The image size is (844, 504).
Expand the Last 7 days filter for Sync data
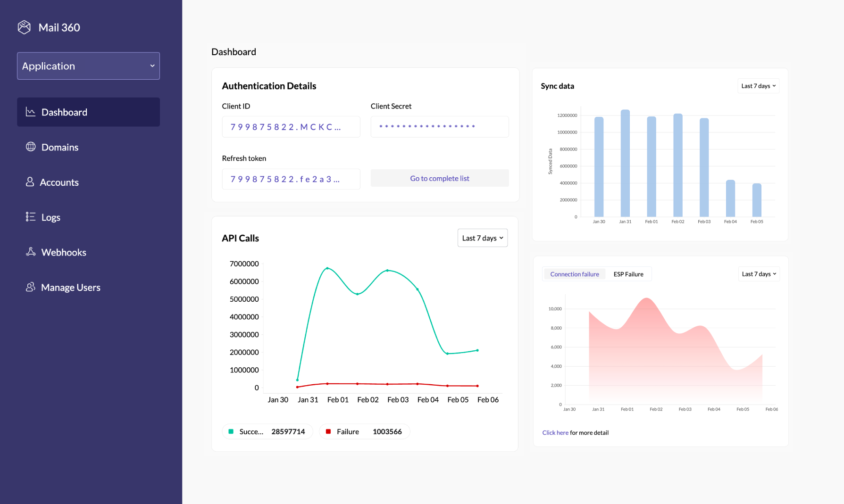tap(758, 86)
